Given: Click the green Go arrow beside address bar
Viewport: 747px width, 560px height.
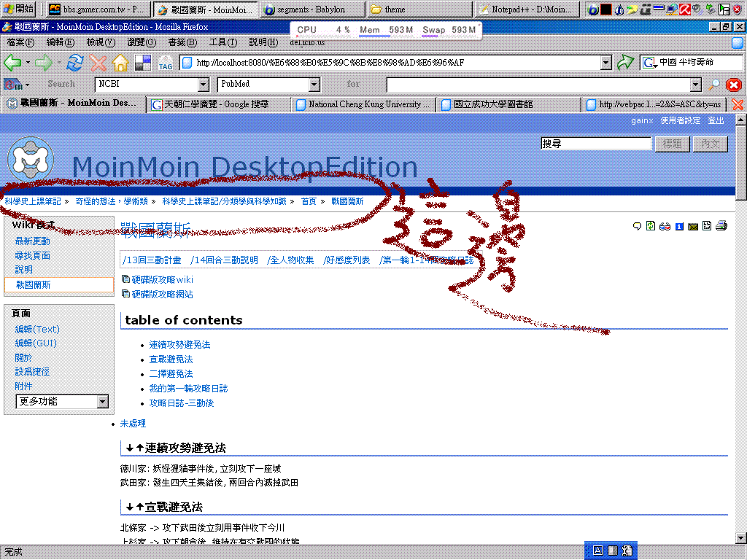Looking at the screenshot, I should point(625,63).
